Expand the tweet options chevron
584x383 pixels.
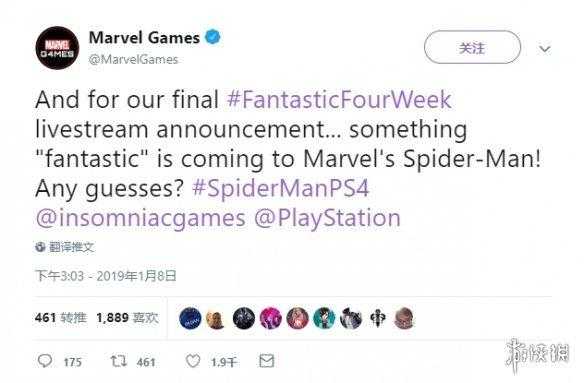545,49
